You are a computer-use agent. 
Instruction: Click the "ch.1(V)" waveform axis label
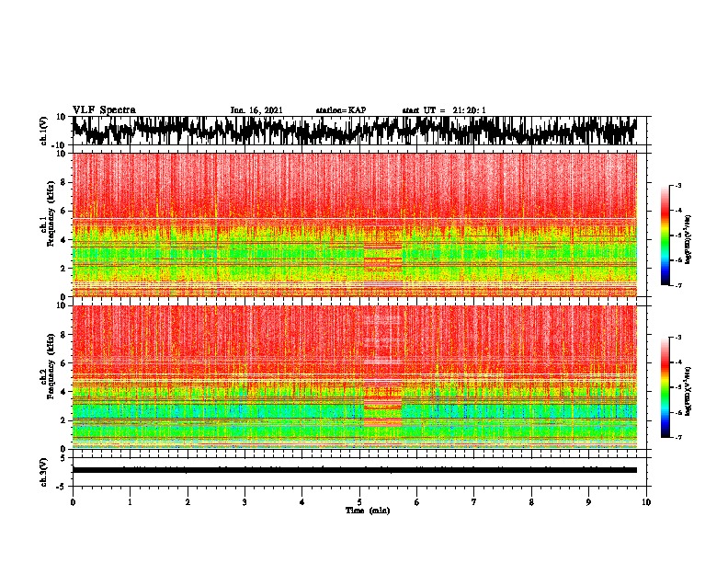click(44, 131)
